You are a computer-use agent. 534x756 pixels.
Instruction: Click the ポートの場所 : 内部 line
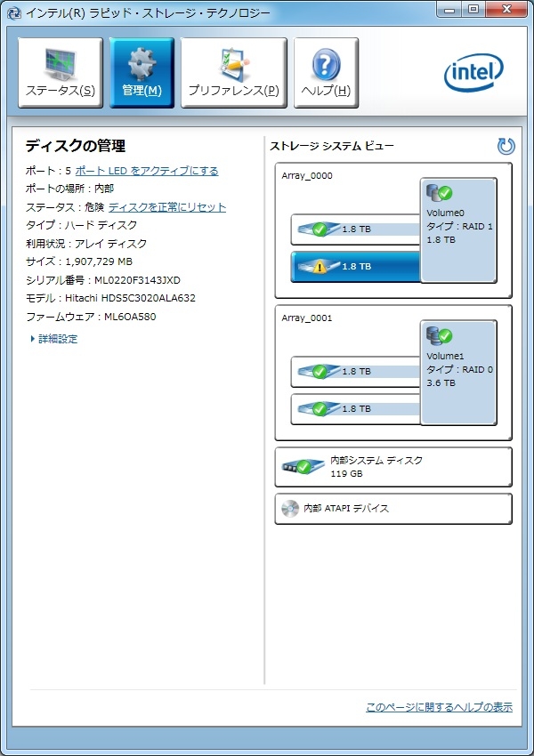tap(69, 189)
